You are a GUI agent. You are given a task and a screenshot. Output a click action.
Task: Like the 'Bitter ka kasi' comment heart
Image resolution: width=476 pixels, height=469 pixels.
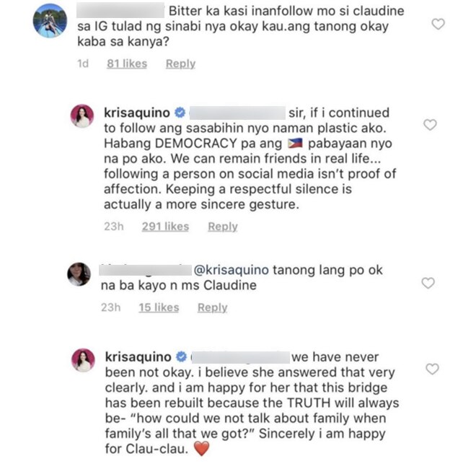[438, 24]
